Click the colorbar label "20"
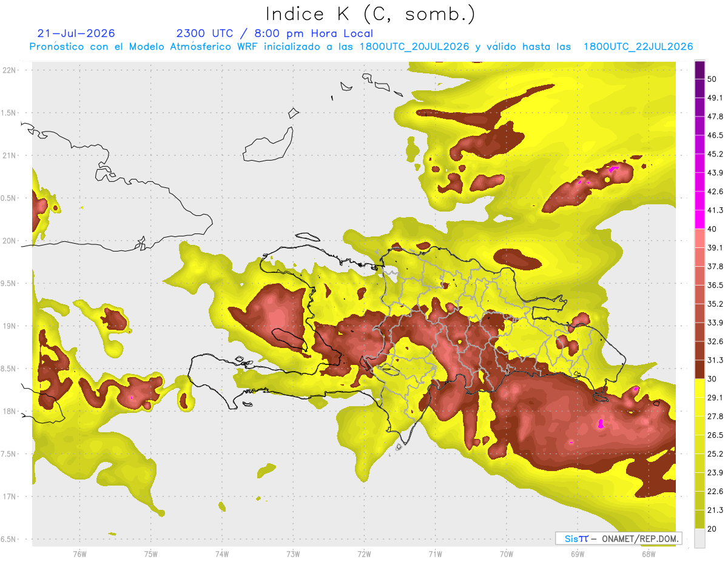 click(x=713, y=529)
